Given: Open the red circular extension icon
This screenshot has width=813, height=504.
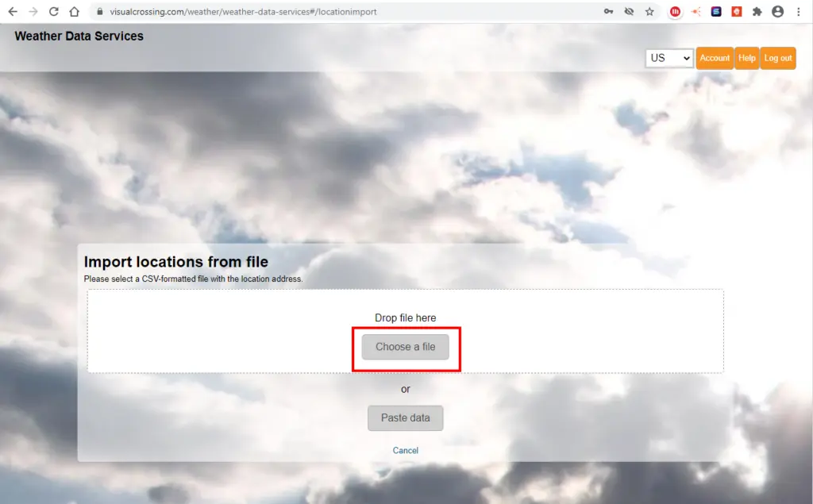Looking at the screenshot, I should pos(675,12).
